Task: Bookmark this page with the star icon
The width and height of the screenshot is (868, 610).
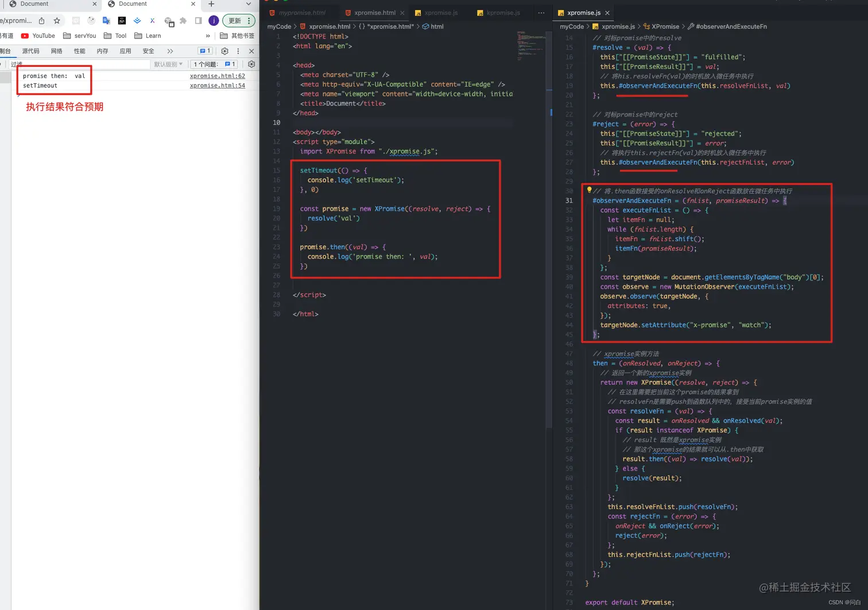Action: point(57,21)
